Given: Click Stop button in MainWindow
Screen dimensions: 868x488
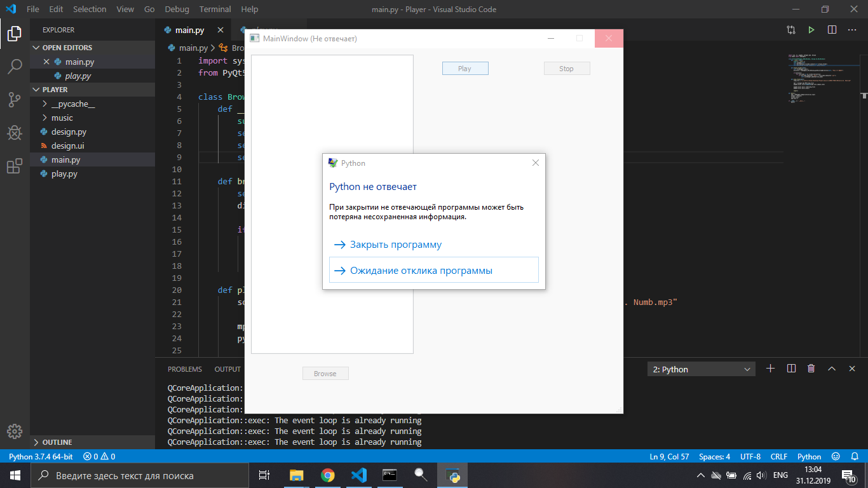Looking at the screenshot, I should [567, 69].
